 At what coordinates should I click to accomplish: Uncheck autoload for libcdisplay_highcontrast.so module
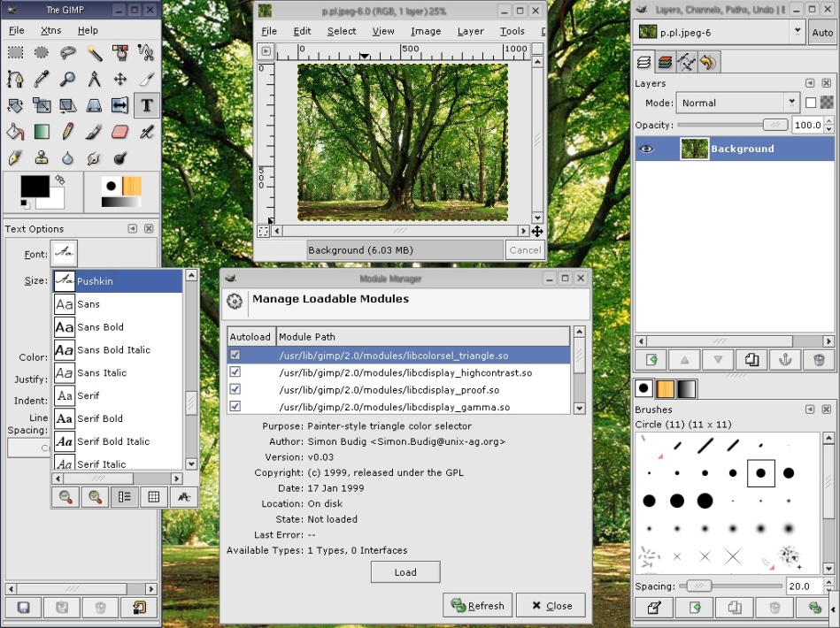pyautogui.click(x=235, y=372)
